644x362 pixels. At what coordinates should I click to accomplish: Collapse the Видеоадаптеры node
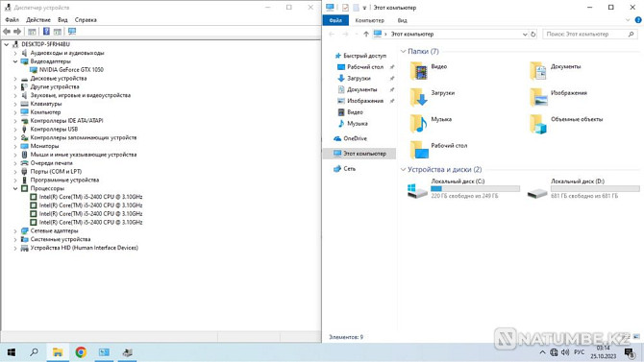click(x=15, y=61)
